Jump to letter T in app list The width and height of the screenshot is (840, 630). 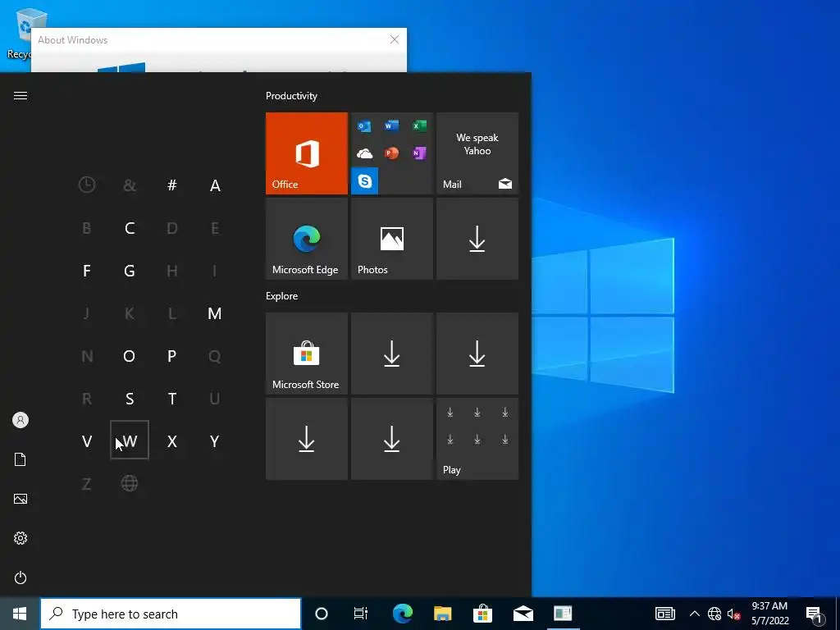172,399
